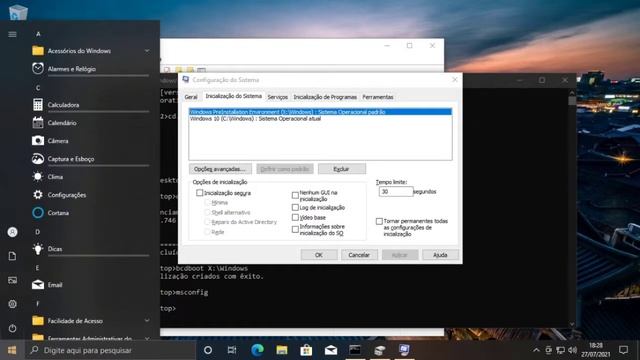Check Tornar permanentes todas as configurações
Image resolution: width=640 pixels, height=360 pixels.
pos(379,221)
